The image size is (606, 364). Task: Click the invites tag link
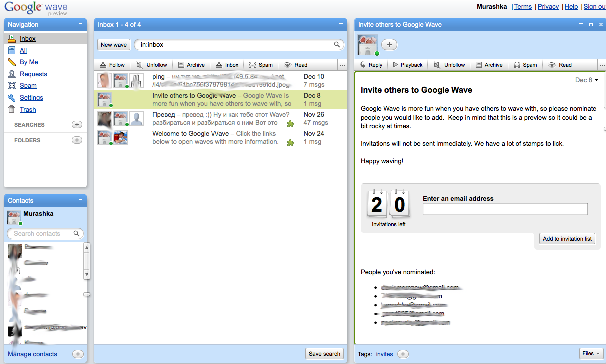pyautogui.click(x=384, y=354)
